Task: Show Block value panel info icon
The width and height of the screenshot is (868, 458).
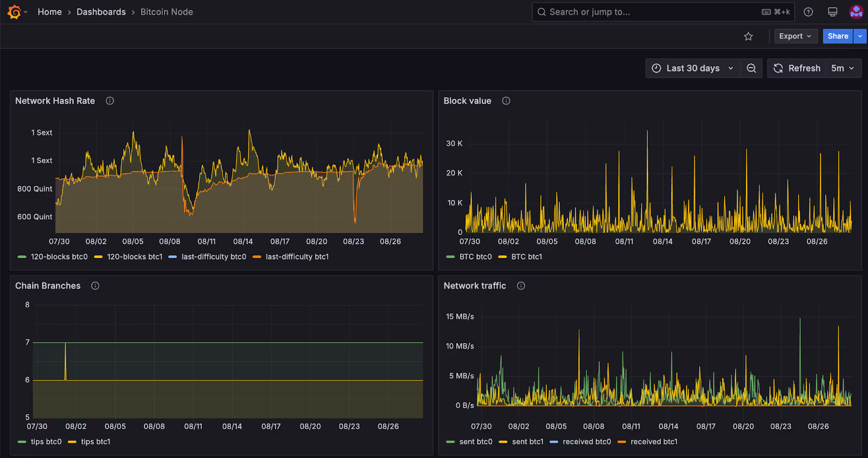Action: click(506, 101)
